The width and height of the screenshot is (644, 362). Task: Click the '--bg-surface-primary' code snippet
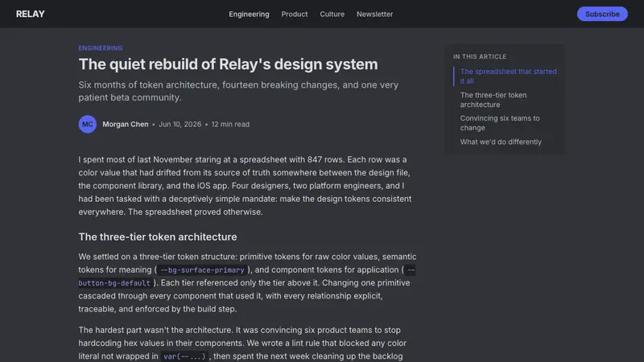(202, 270)
